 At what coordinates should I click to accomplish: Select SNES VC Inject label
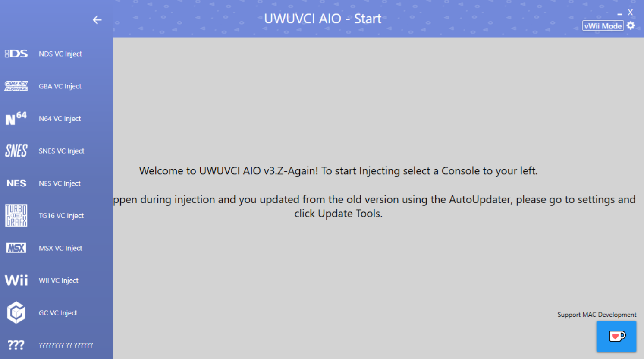(61, 151)
